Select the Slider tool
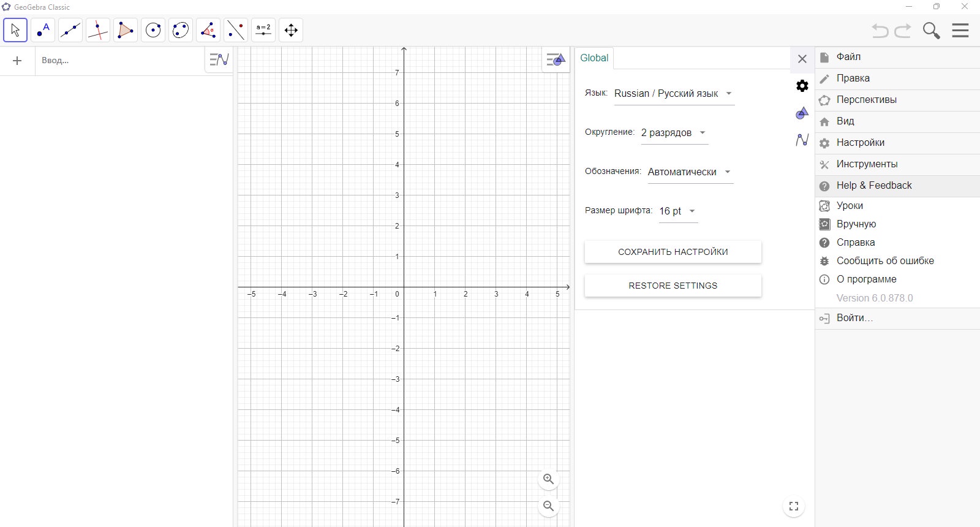This screenshot has height=527, width=980. point(263,30)
